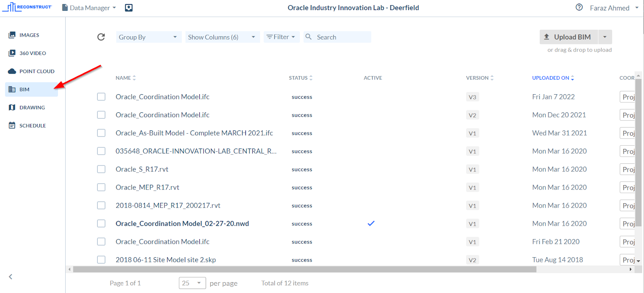Open coordinate dropdown for Fri Jan 7 2022 row
The width and height of the screenshot is (644, 293).
pos(627,97)
